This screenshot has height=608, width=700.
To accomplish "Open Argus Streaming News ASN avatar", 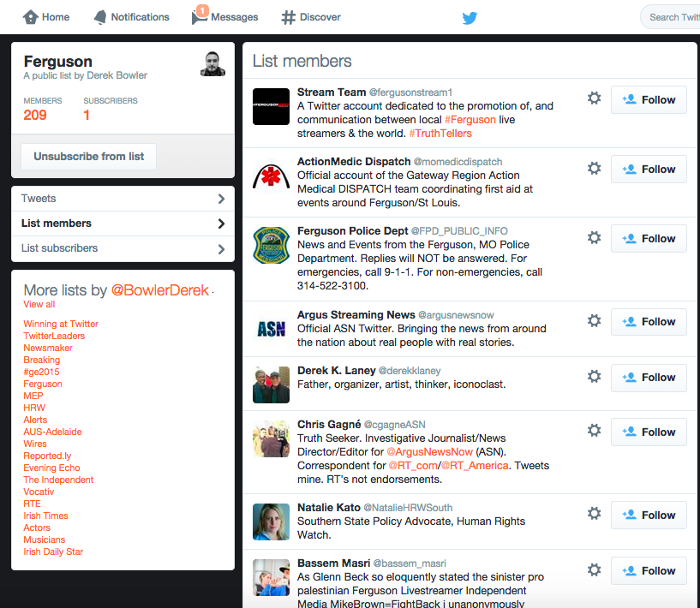I will pos(271,329).
